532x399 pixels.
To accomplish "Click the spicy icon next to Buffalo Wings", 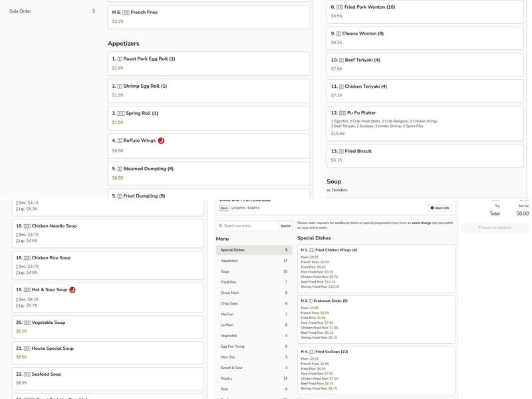I will pos(161,141).
